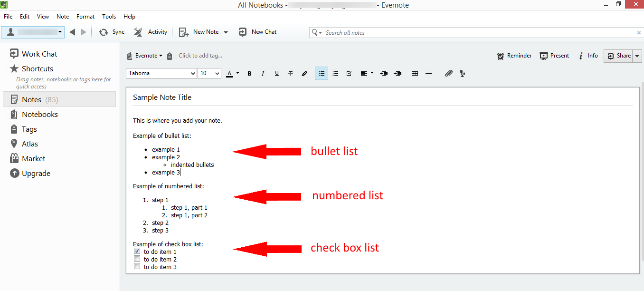Toggle bold text formatting
Viewport: 644px width, 291px height.
(249, 74)
